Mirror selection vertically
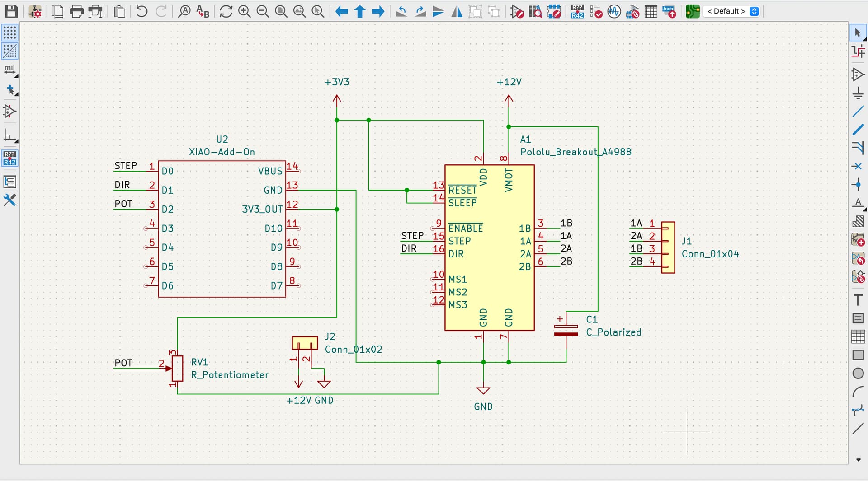 438,11
